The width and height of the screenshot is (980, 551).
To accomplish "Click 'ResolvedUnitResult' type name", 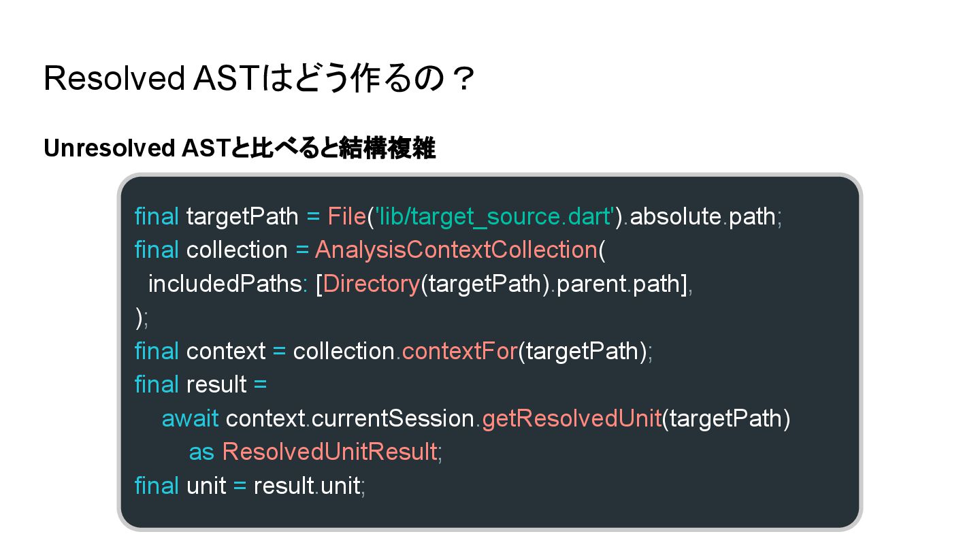I will [329, 452].
